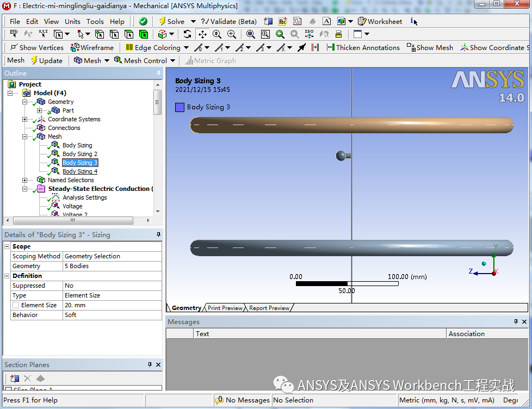Open the Edit menu
Screen dimensions: 532x409
point(32,21)
